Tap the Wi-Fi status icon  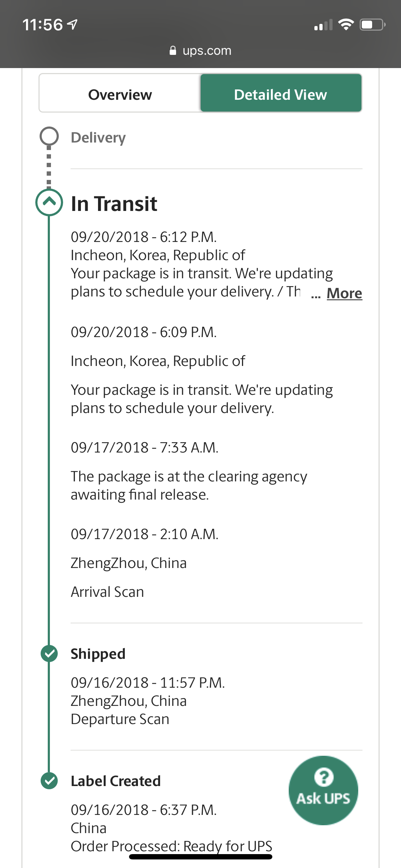click(x=346, y=25)
